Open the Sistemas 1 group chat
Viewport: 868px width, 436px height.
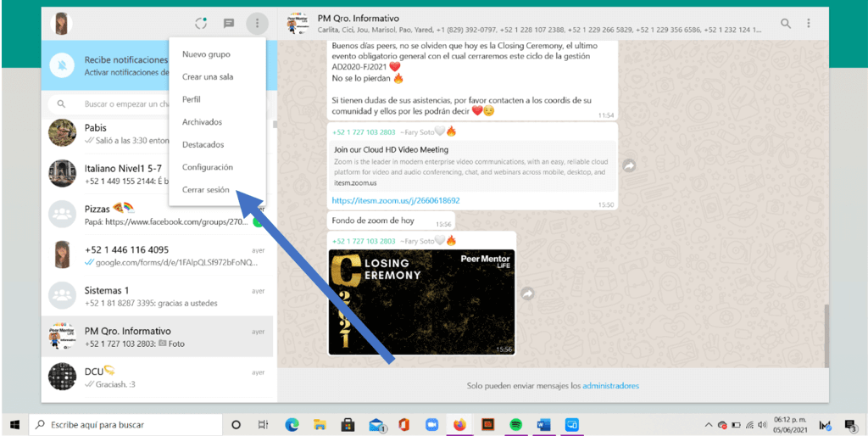(x=157, y=296)
